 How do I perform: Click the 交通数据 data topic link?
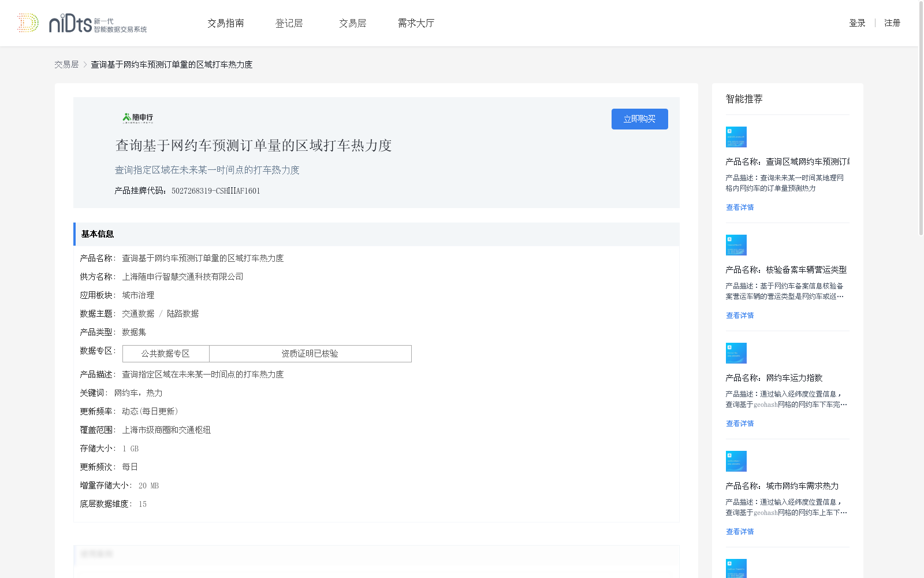137,313
